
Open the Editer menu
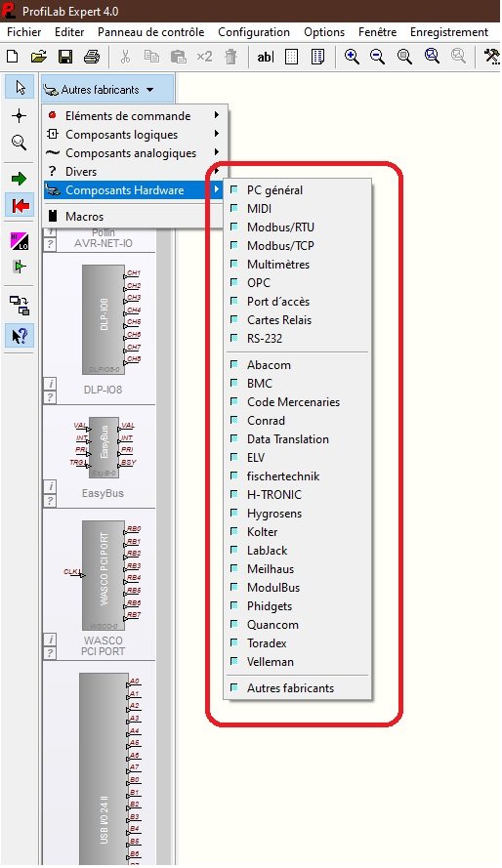point(69,32)
